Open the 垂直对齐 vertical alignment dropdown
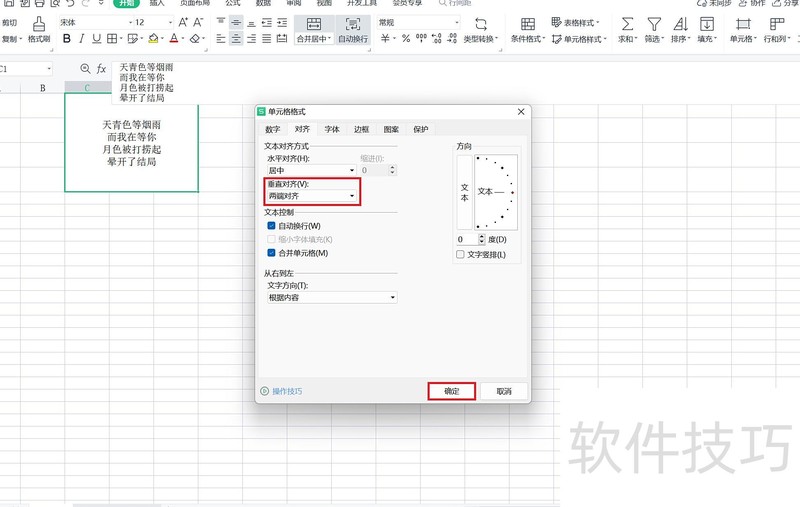Screen dimensions: 800x507 click(311, 196)
